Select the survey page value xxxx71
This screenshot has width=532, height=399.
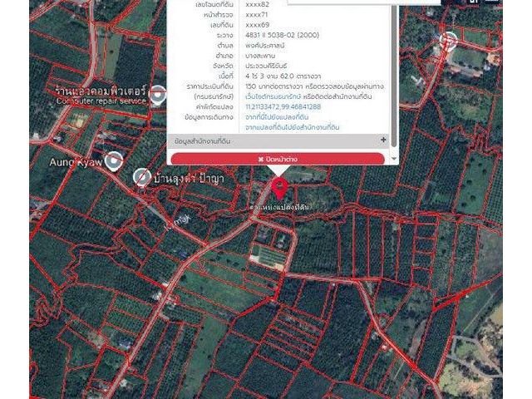point(257,15)
